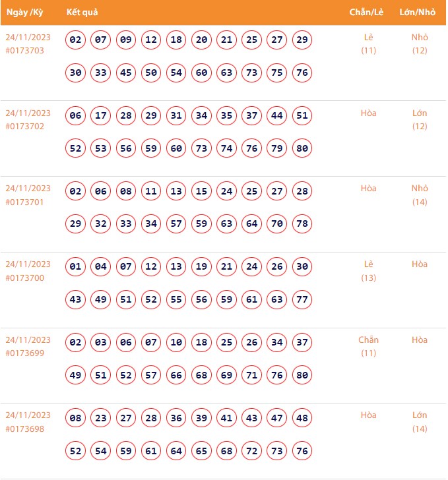Open draw #0173698 link
The width and height of the screenshot is (448, 480).
point(25,429)
